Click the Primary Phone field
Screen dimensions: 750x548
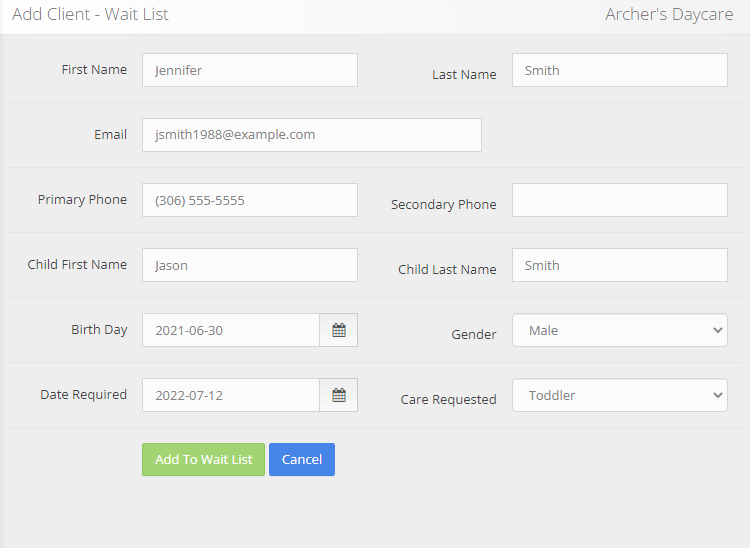249,200
